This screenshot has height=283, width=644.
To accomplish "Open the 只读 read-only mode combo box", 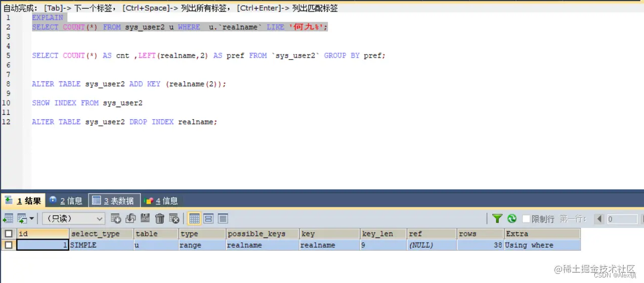I will tap(73, 218).
